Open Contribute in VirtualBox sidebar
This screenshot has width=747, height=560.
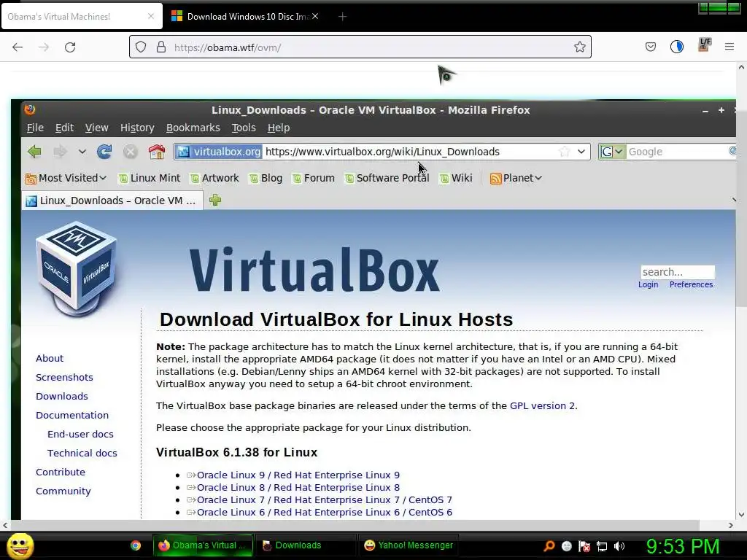pos(61,472)
